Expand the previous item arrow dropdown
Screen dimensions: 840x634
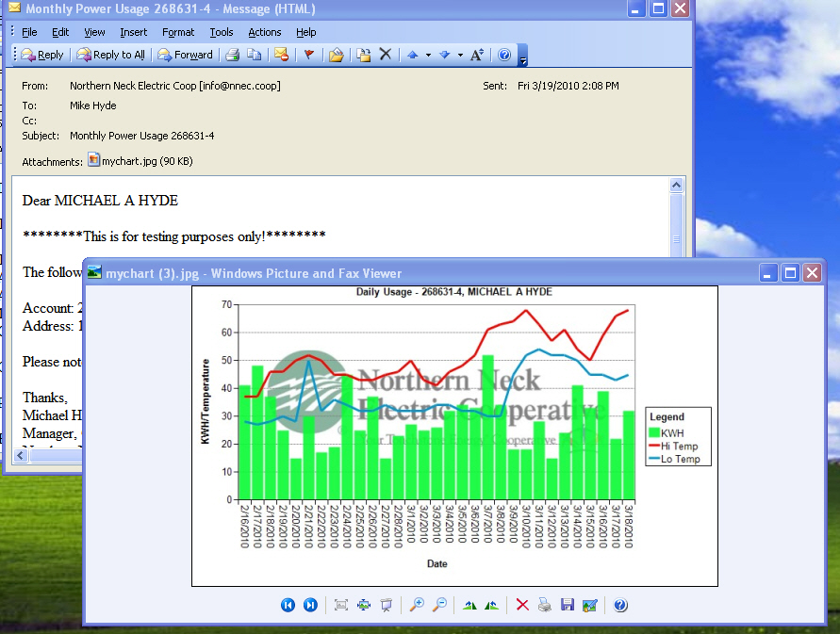(428, 55)
